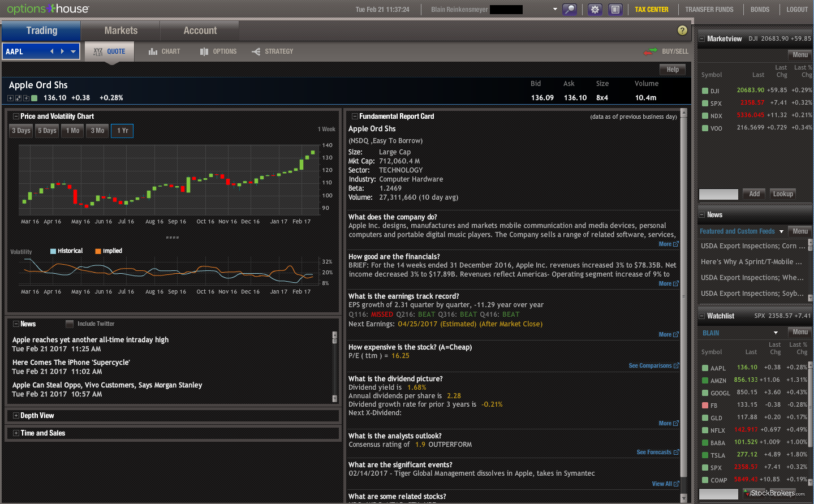Click the NFLX green indicator in Watchlist

pos(705,430)
